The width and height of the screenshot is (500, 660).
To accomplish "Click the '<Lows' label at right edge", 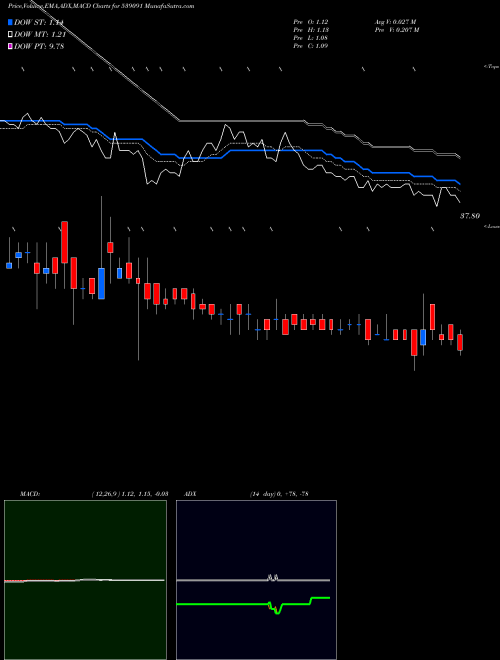I will coord(492,226).
